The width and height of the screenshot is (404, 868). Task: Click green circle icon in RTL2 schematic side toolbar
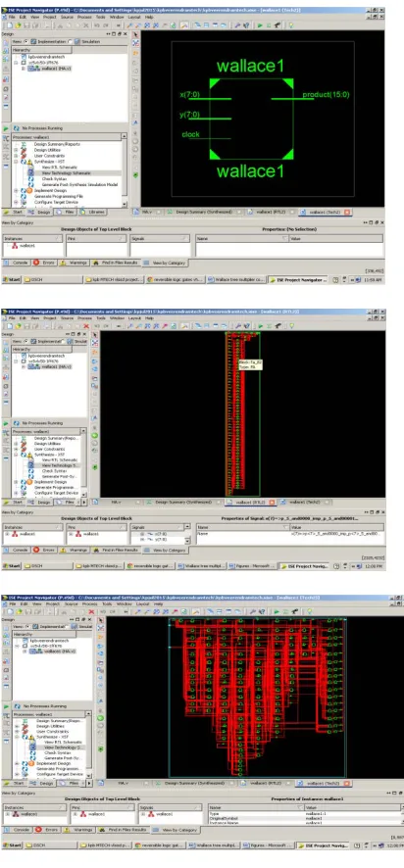click(95, 436)
